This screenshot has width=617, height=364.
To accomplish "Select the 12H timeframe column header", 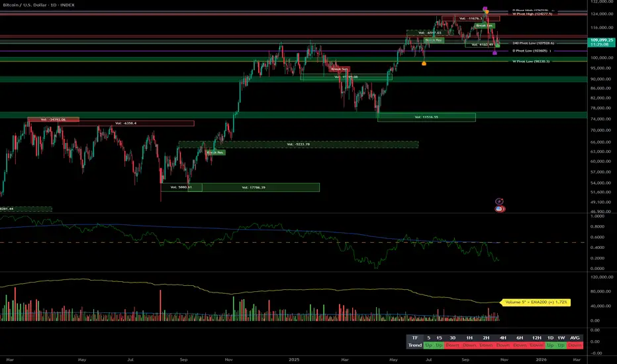I will pyautogui.click(x=537, y=338).
